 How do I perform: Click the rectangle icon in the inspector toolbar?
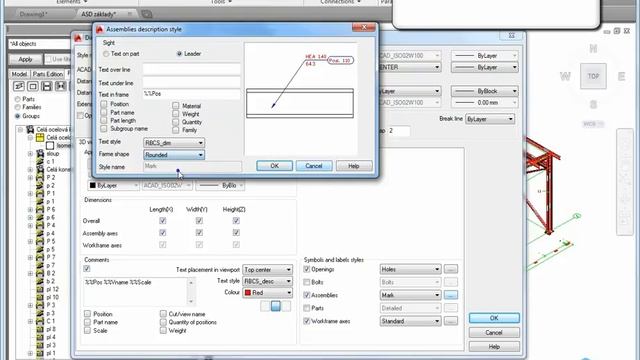click(x=33, y=86)
